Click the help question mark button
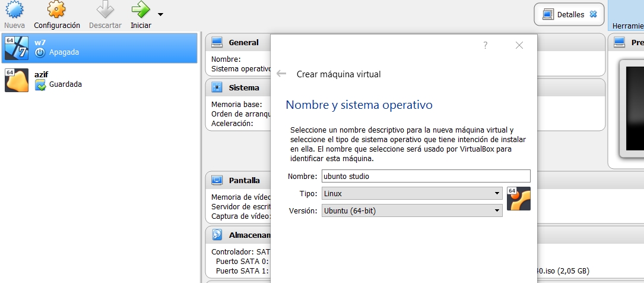Viewport: 644px width, 283px height. click(x=485, y=45)
